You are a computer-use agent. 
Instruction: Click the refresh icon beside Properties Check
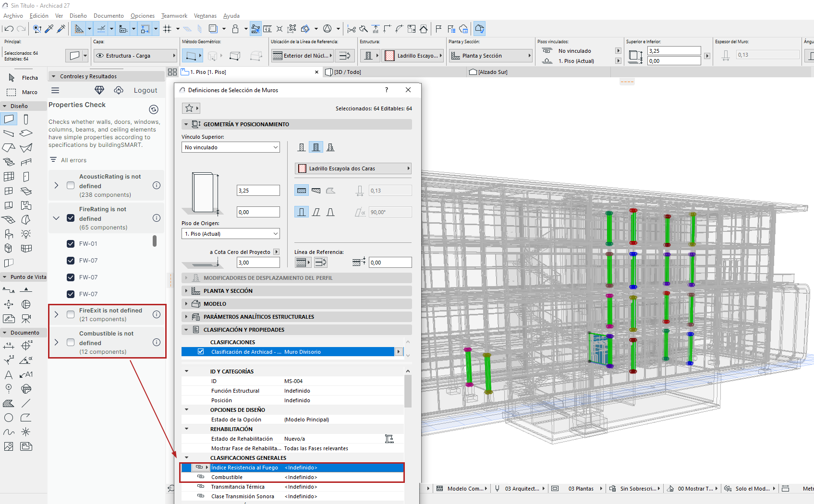(x=154, y=109)
